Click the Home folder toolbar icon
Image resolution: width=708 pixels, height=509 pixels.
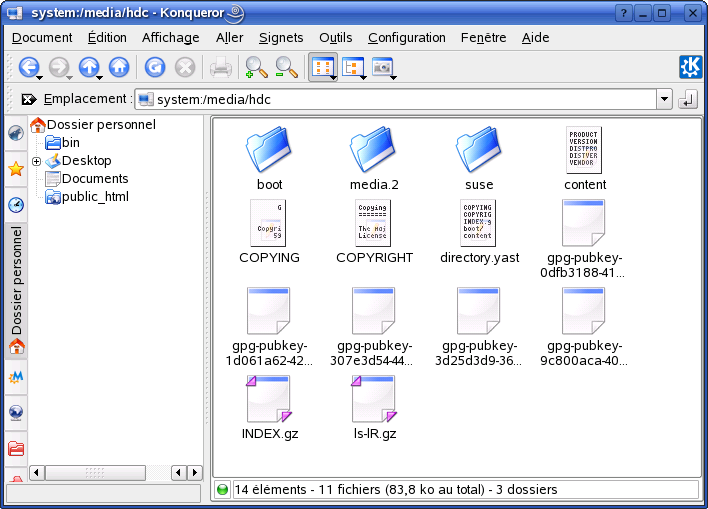click(x=119, y=67)
